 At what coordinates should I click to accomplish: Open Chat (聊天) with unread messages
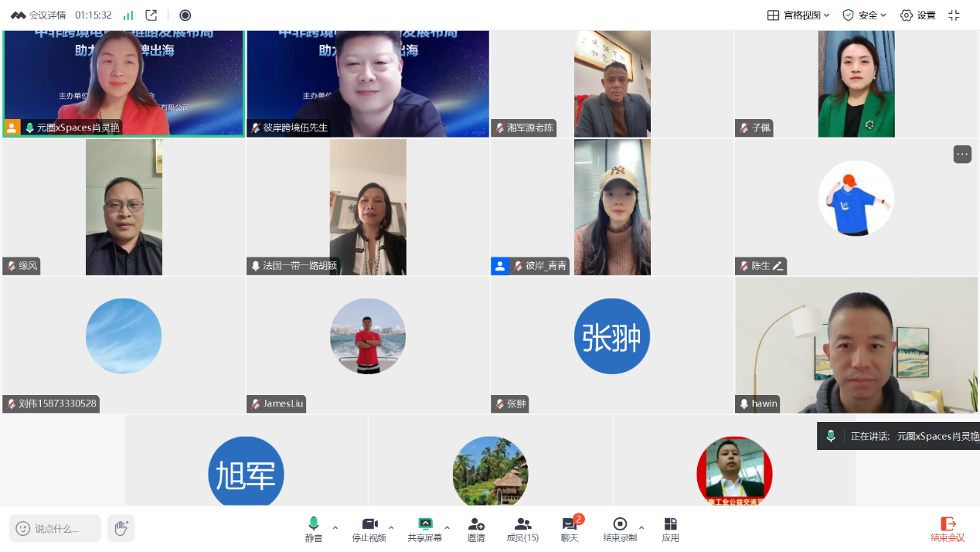pos(570,529)
